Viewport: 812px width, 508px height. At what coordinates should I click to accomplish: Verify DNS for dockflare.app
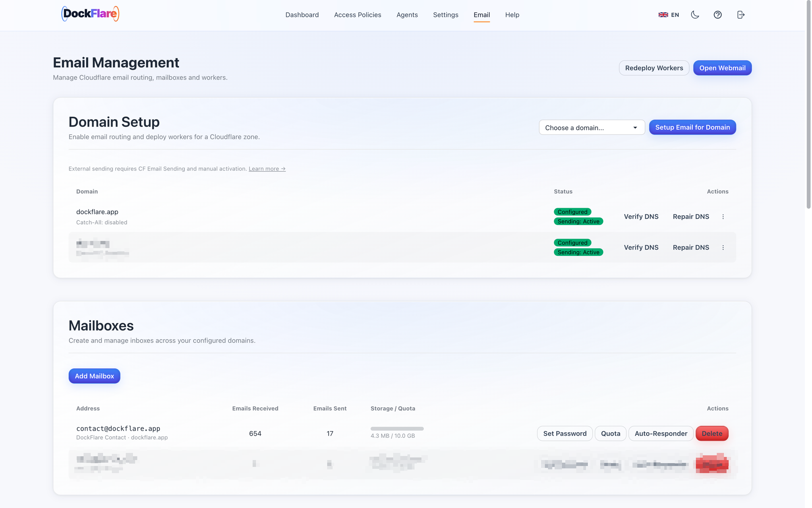click(641, 217)
